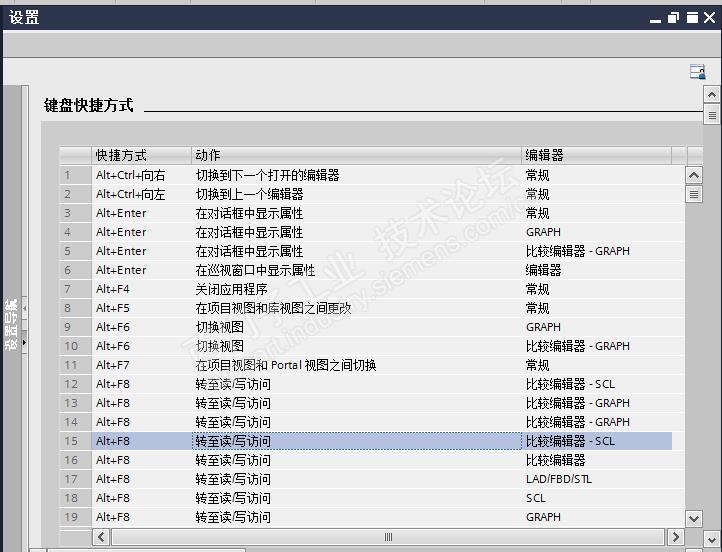Click the table horizontal scroll right arrow
Screen dimensions: 722x552
[x=675, y=537]
